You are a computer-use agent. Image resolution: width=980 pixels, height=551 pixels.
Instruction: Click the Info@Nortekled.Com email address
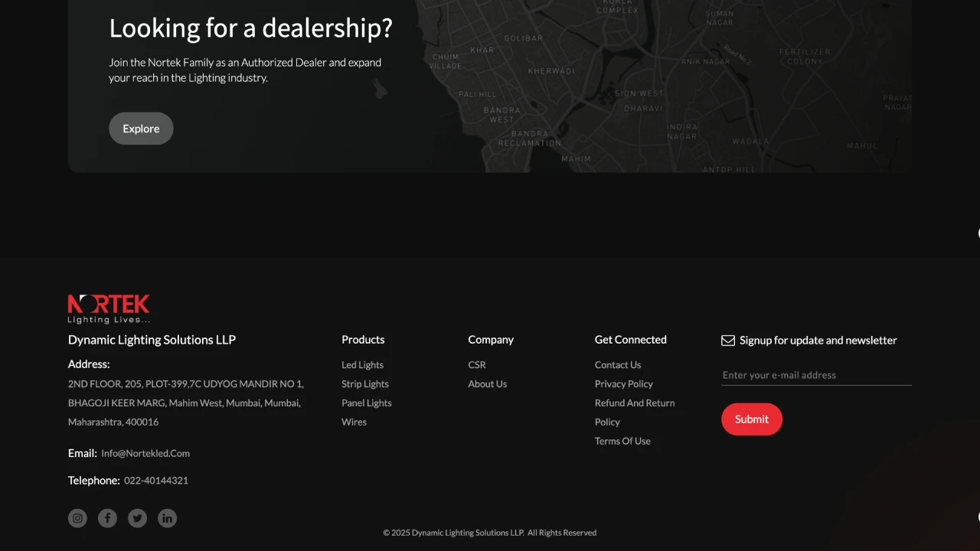[x=145, y=453]
